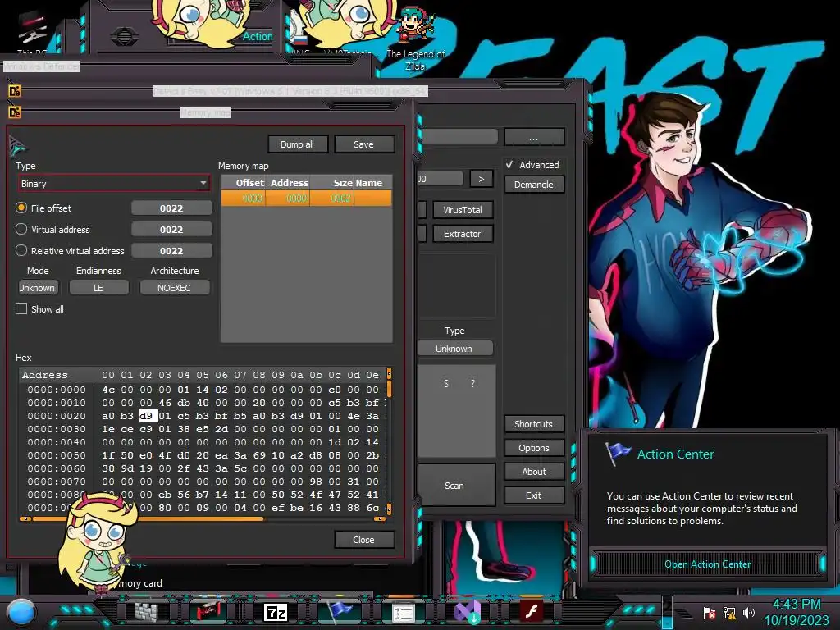Click the Demangle button
The image size is (840, 630).
click(x=533, y=185)
